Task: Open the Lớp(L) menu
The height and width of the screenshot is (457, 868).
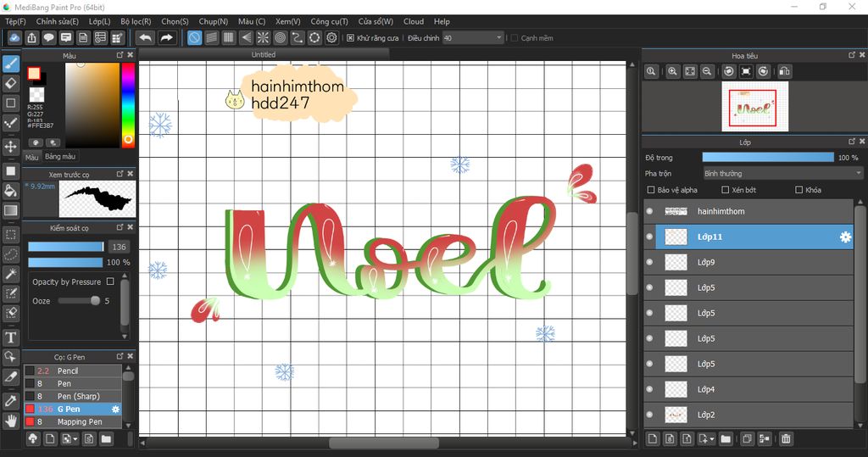Action: click(x=100, y=21)
